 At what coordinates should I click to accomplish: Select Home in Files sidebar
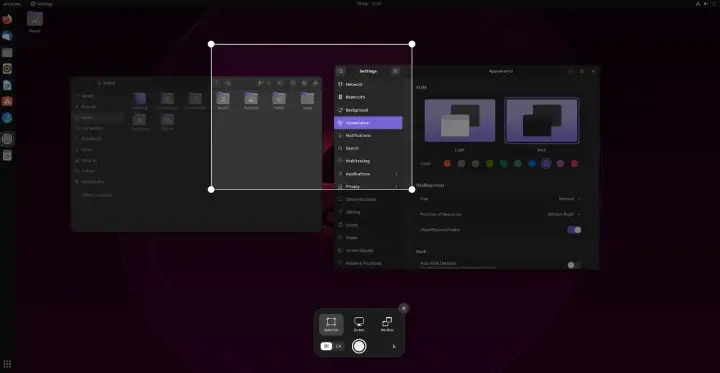[x=98, y=118]
